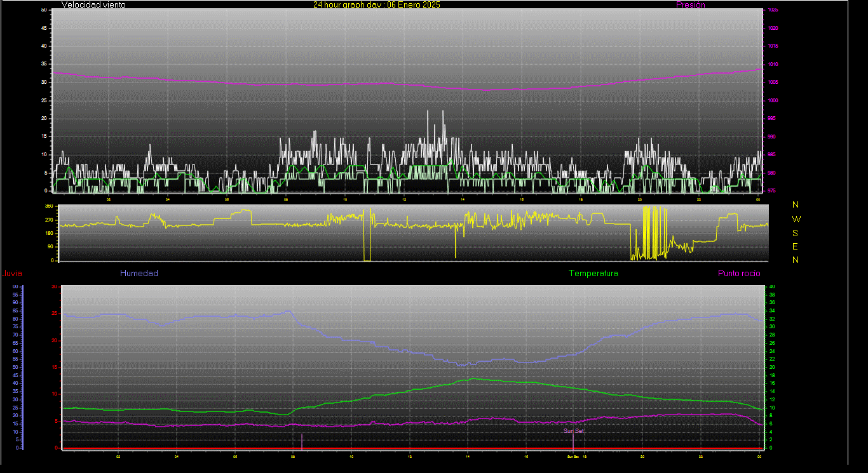The image size is (868, 473).
Task: Click the 50 value on the wind speed axis
Action: tap(43, 10)
